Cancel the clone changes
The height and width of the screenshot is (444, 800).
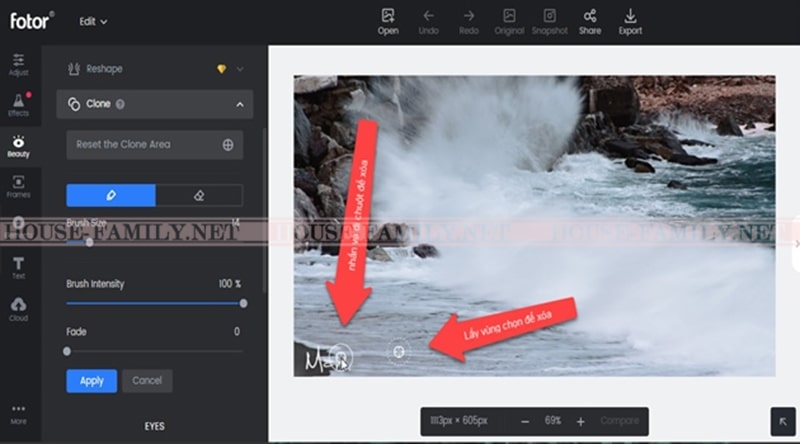pos(147,381)
